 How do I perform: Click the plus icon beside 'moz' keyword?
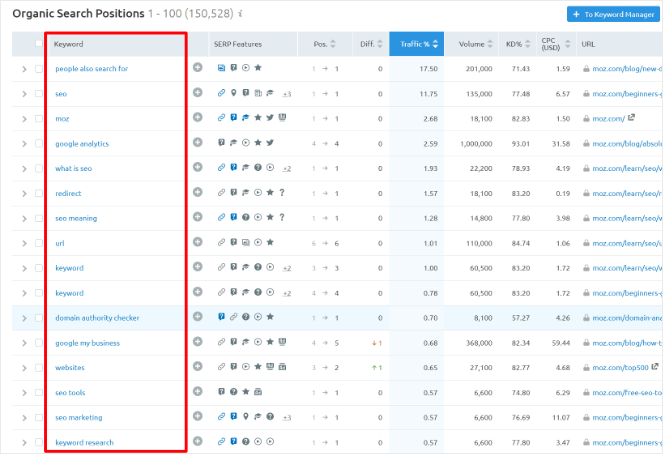click(197, 118)
